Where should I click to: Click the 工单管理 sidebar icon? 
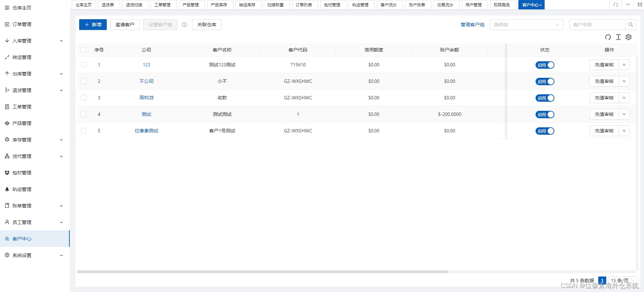(7, 107)
